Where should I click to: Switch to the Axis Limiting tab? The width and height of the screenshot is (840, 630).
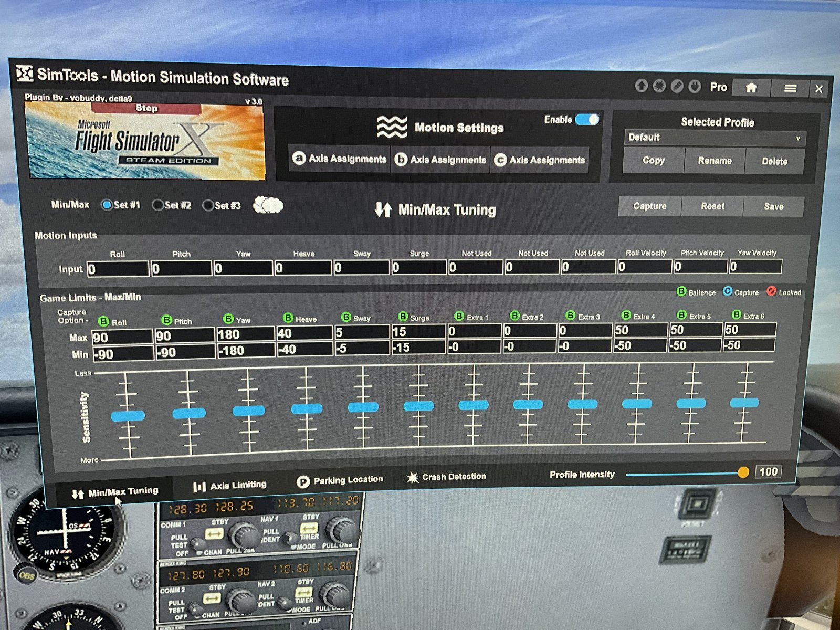point(230,486)
